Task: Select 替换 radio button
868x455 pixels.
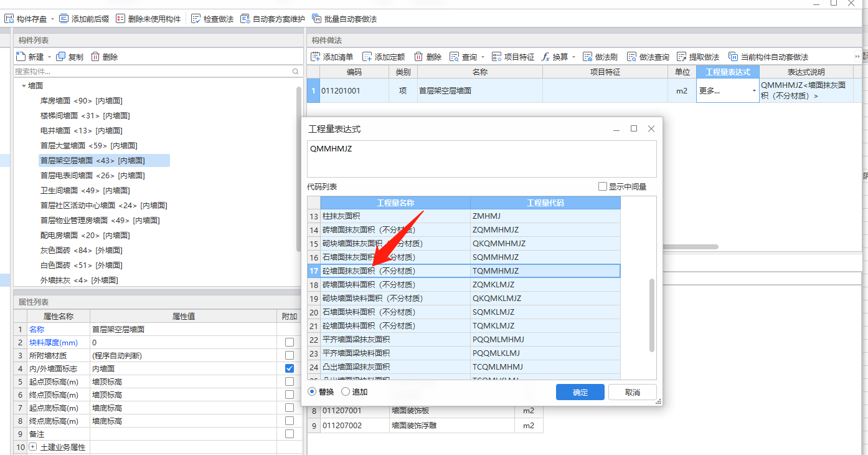Action: click(313, 391)
